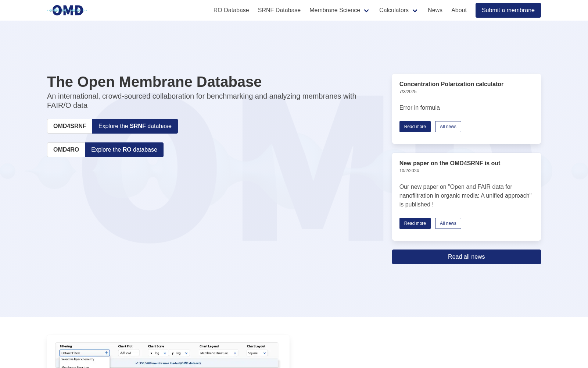Click the Read all news button
This screenshot has width=588, height=368.
click(x=466, y=257)
